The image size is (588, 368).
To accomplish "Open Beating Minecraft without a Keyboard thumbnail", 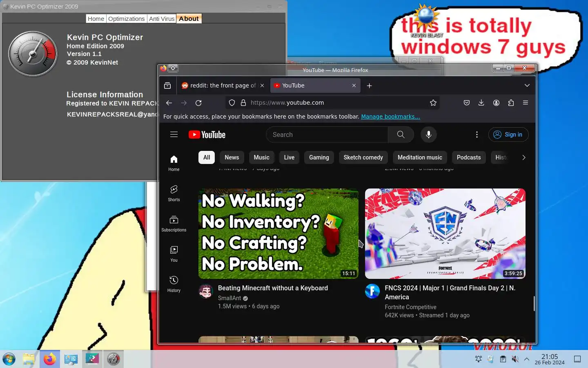I will pyautogui.click(x=278, y=233).
